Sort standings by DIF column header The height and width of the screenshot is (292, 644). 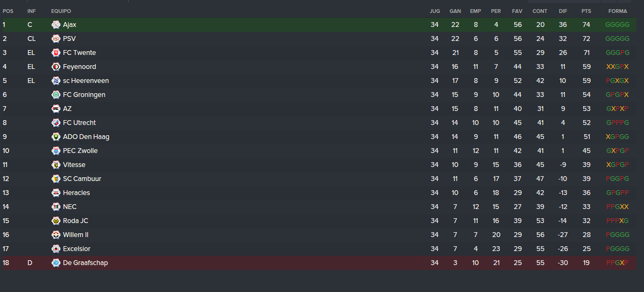[x=563, y=11]
